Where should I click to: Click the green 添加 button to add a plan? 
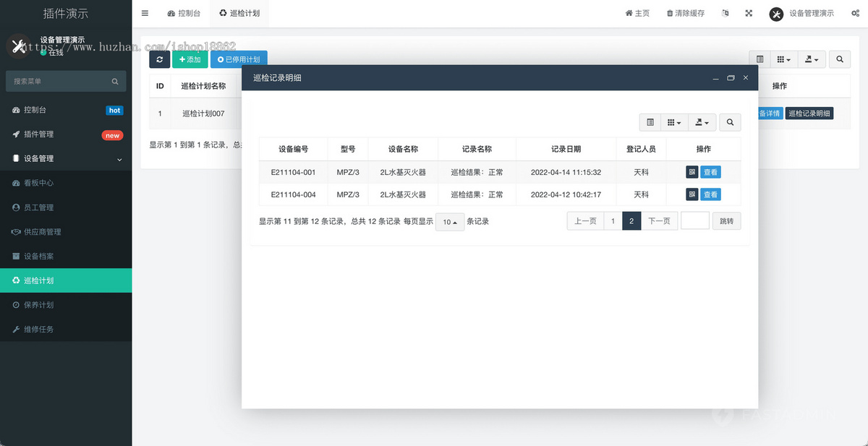[x=190, y=59]
